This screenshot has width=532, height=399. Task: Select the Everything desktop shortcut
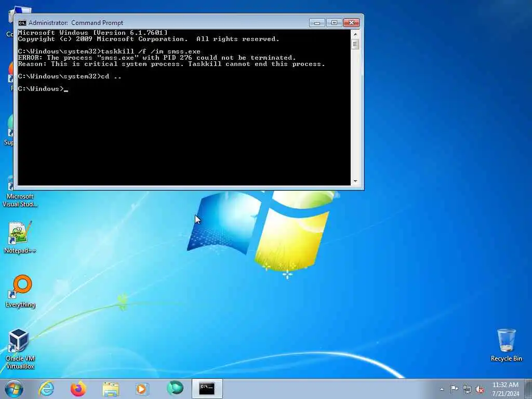pos(20,291)
